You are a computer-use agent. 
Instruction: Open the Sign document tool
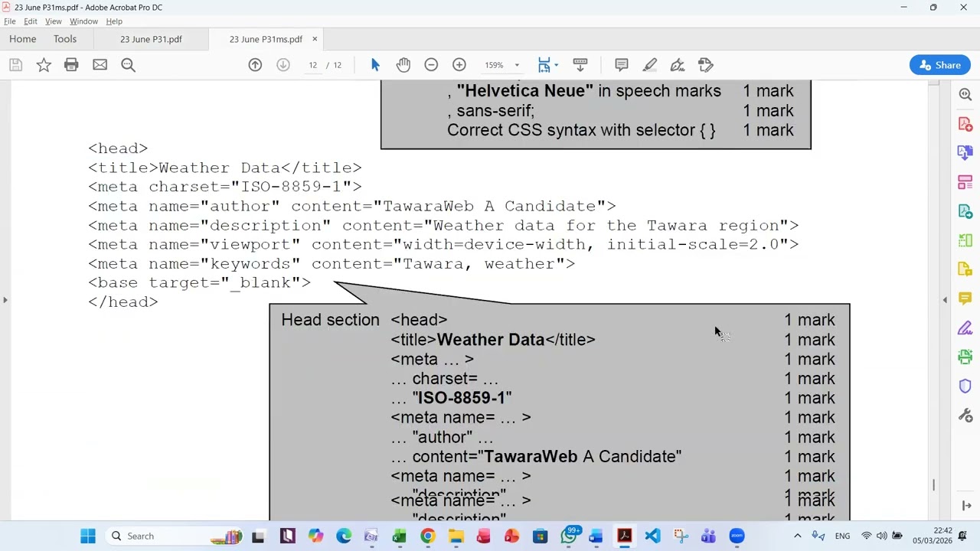(x=678, y=65)
